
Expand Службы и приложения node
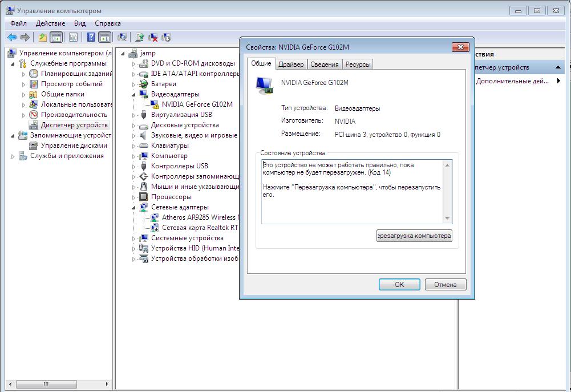(x=13, y=156)
